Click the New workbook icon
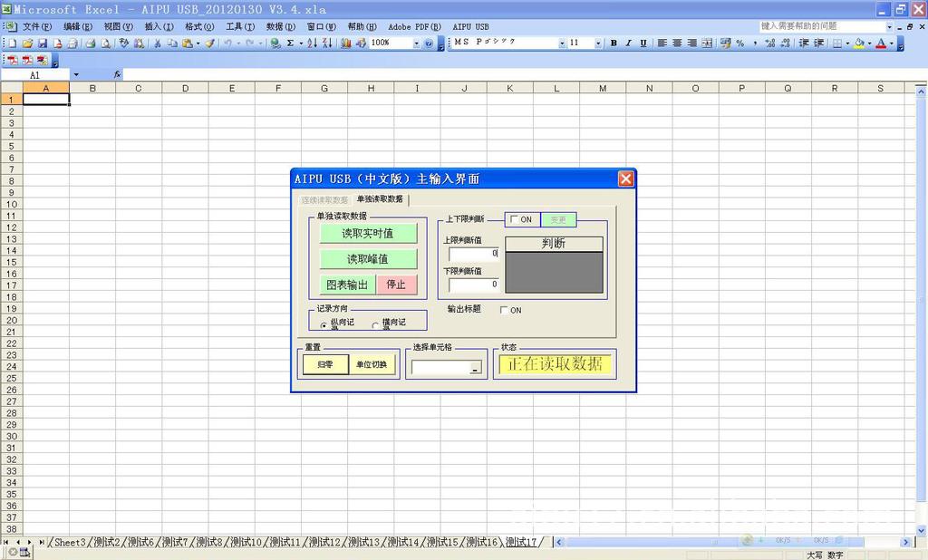This screenshot has height=560, width=928. (13, 43)
